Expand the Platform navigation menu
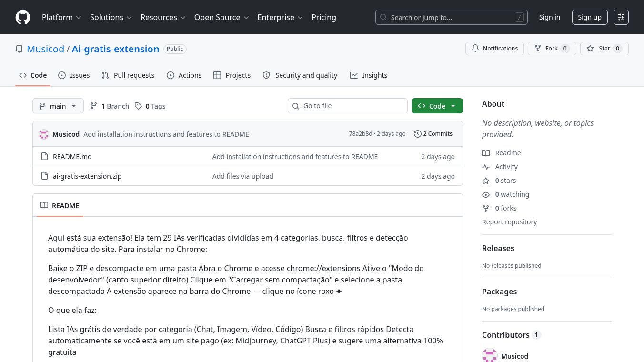Viewport: 644px width, 362px height. coord(61,17)
